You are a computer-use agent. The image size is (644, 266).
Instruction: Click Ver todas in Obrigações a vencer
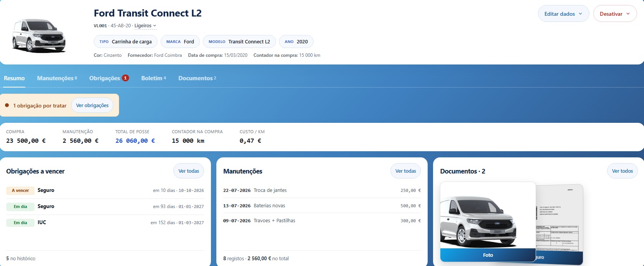tap(189, 171)
